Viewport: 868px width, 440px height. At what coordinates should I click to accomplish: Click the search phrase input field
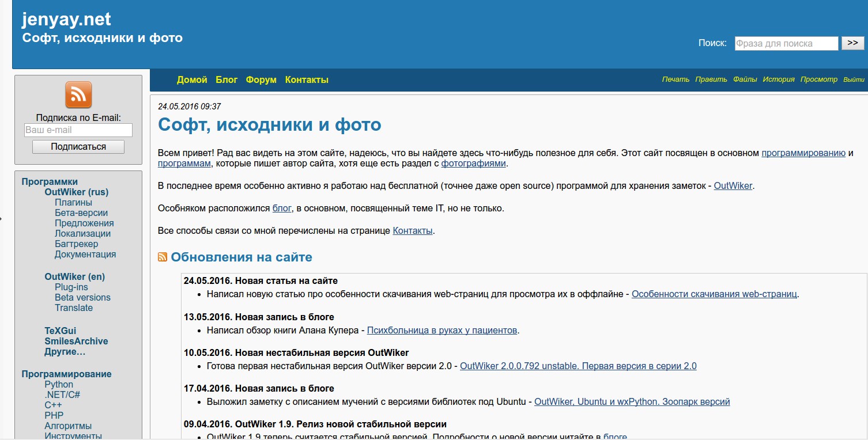786,43
